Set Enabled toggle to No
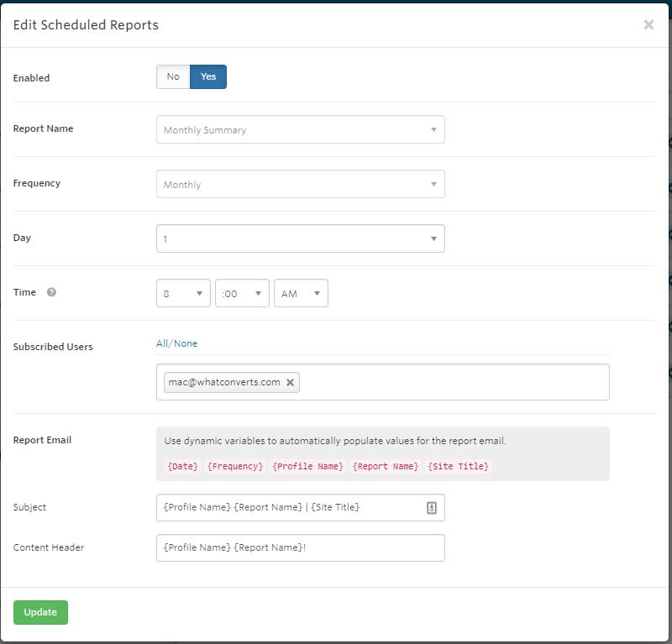The image size is (672, 644). click(x=173, y=76)
